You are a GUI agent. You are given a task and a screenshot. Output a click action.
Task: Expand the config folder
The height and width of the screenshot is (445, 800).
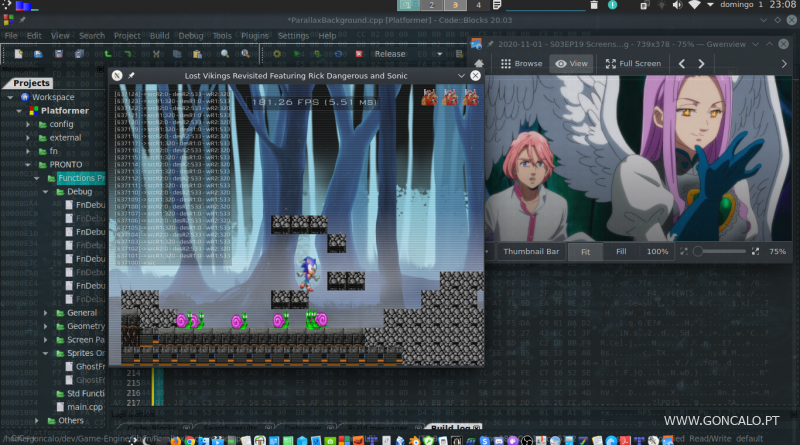click(x=28, y=124)
